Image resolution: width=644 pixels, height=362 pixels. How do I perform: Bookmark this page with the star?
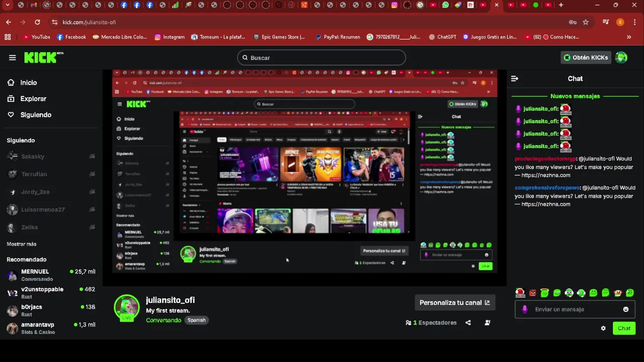pos(586,22)
